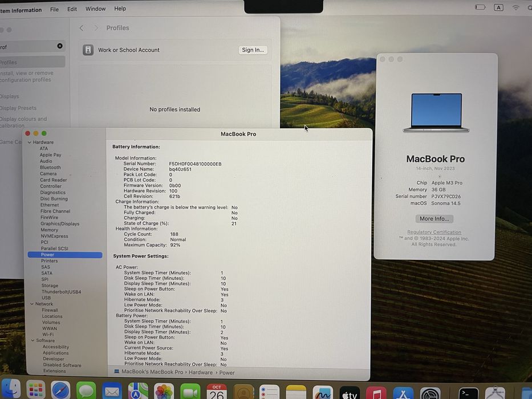Select Disabled Software under Software
The height and width of the screenshot is (399, 532).
(x=62, y=365)
